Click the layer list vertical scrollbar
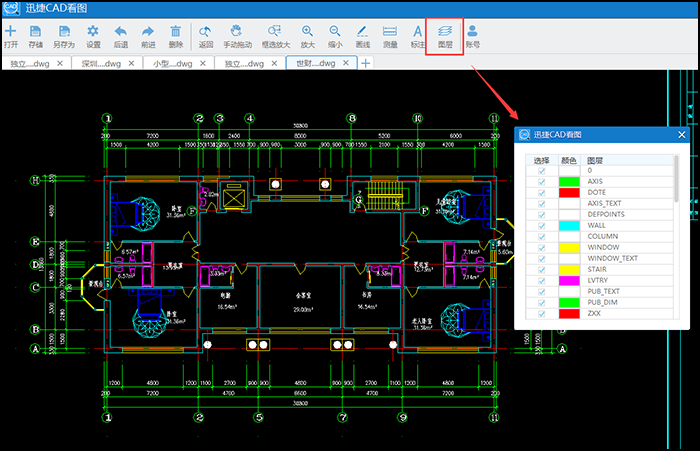The height and width of the screenshot is (451, 700). 677,190
